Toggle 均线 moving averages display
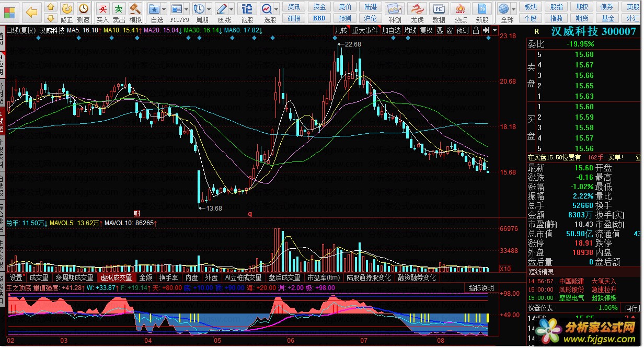The image size is (644, 348). tap(410, 30)
